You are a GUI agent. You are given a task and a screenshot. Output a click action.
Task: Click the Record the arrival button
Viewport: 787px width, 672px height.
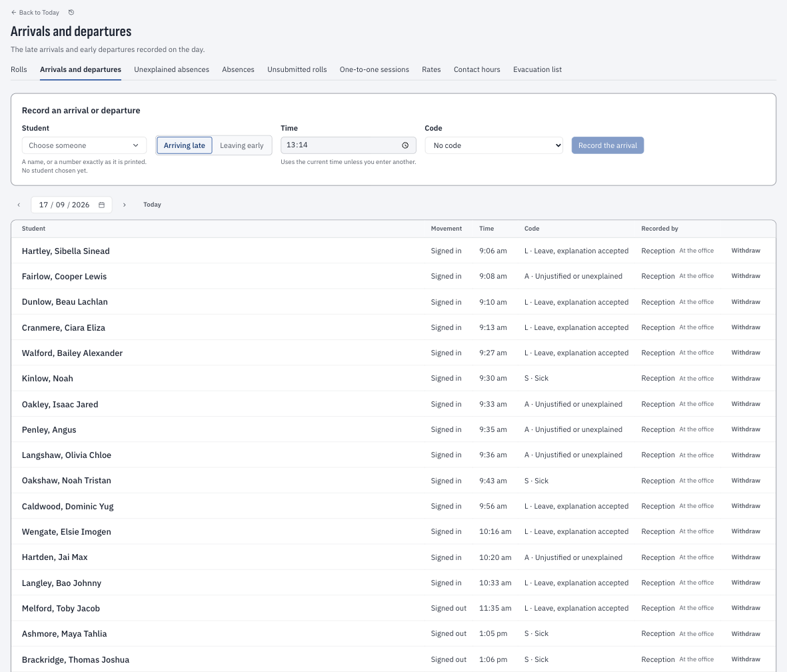click(x=608, y=145)
